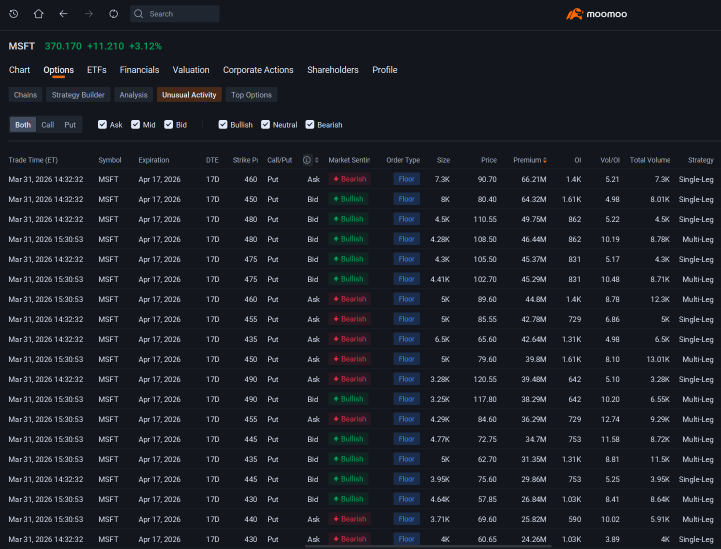Select the Chains sub-tab
The image size is (721, 549).
click(25, 95)
